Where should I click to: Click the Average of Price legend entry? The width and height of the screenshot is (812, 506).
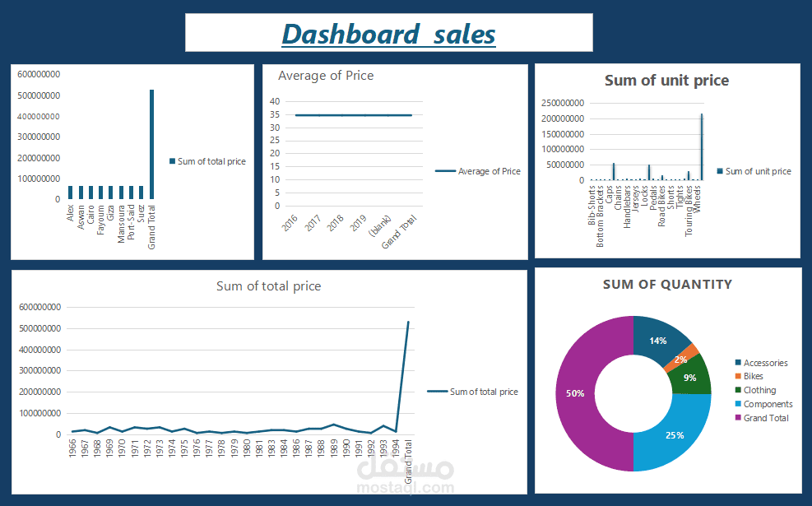478,171
